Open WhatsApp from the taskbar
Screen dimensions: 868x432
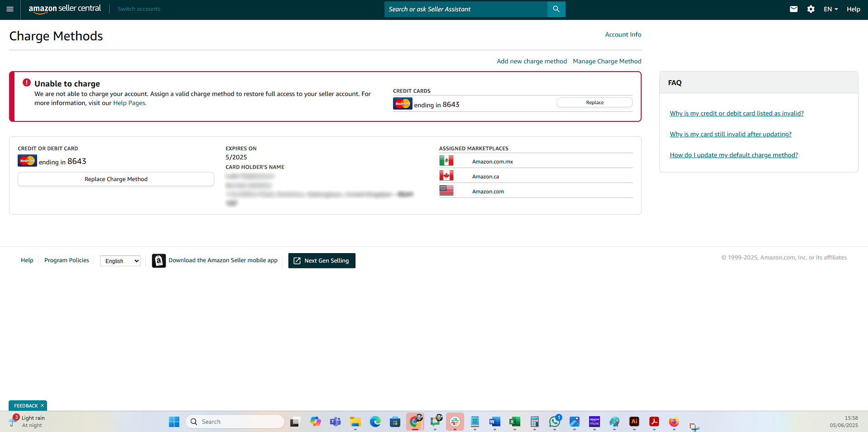tap(554, 422)
